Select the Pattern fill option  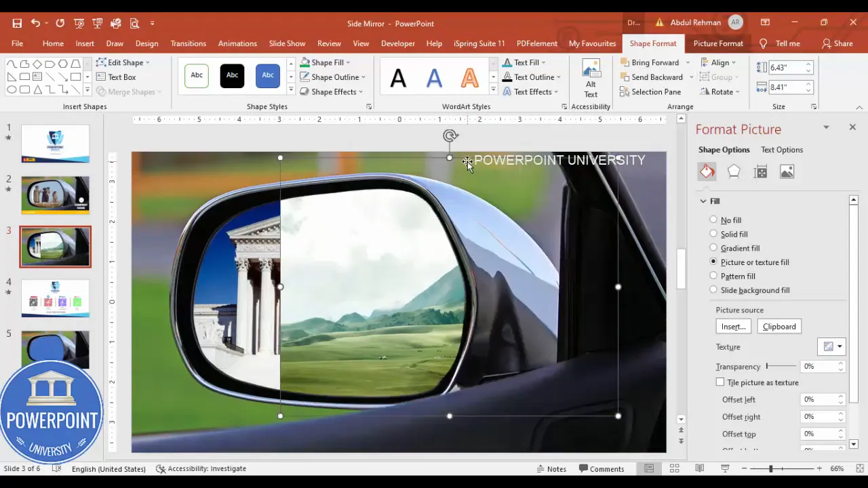[x=713, y=276]
